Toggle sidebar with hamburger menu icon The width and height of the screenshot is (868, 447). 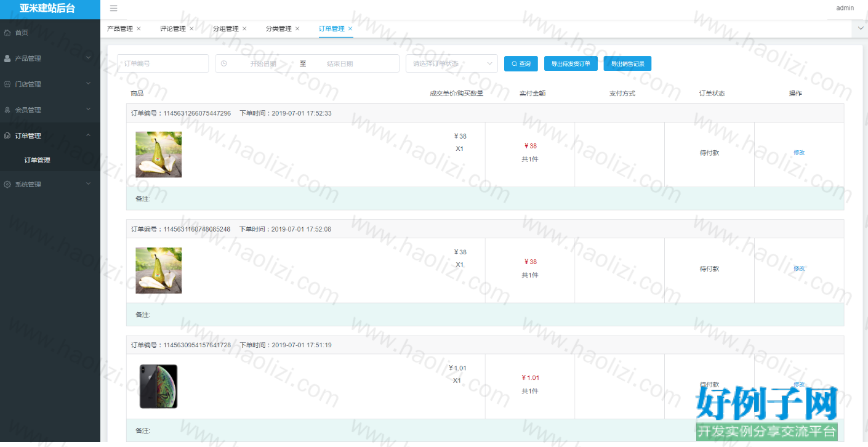113,9
